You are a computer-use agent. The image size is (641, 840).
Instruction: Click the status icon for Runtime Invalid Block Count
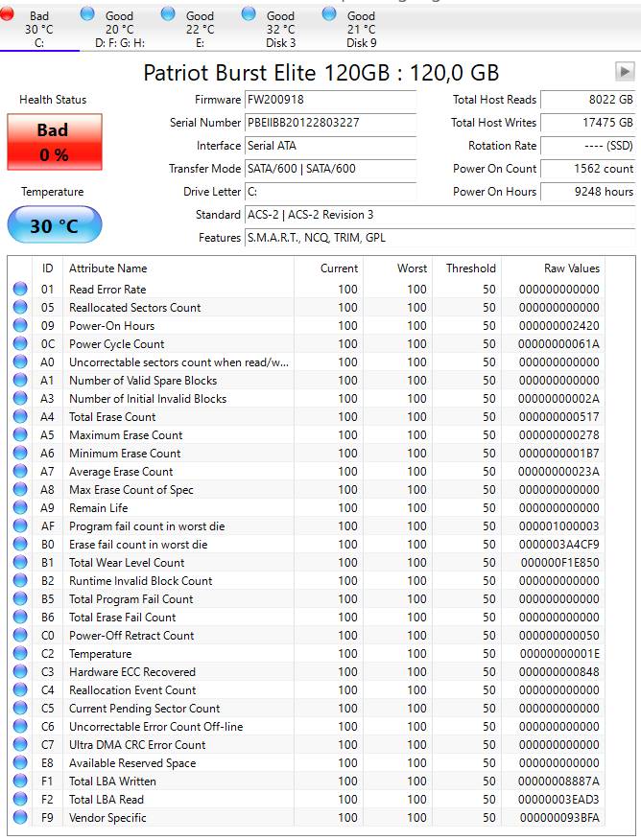20,580
